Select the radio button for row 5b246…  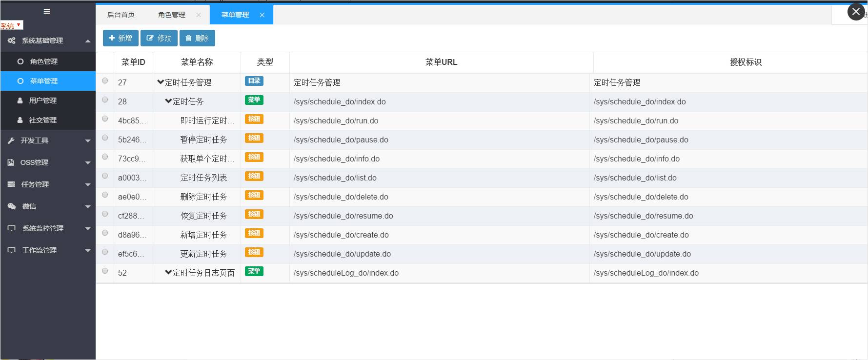tap(105, 138)
